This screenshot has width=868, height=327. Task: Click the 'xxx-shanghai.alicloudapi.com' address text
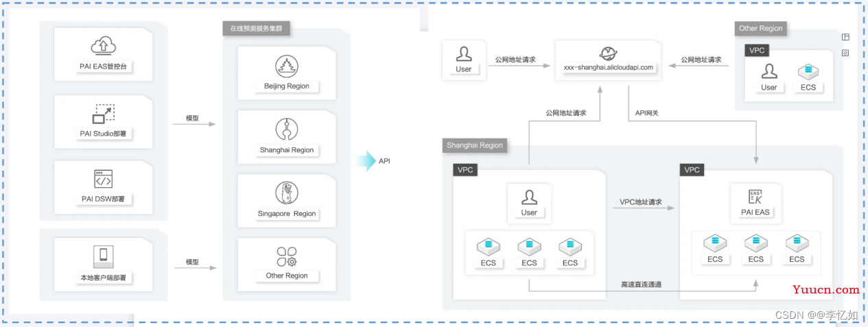pyautogui.click(x=609, y=68)
